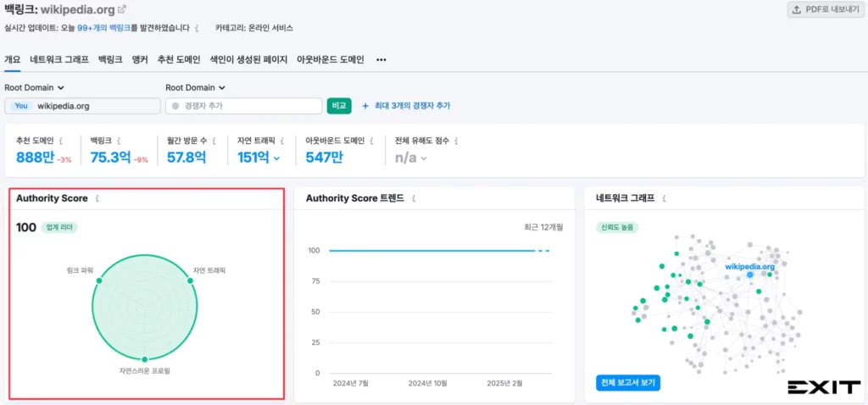Click the 업계 리더 badge
Viewport: 868px width, 405px height.
click(59, 227)
